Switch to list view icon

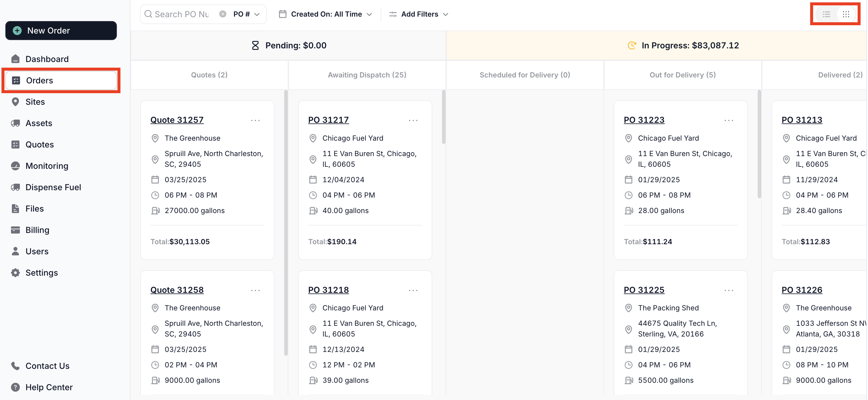[826, 14]
